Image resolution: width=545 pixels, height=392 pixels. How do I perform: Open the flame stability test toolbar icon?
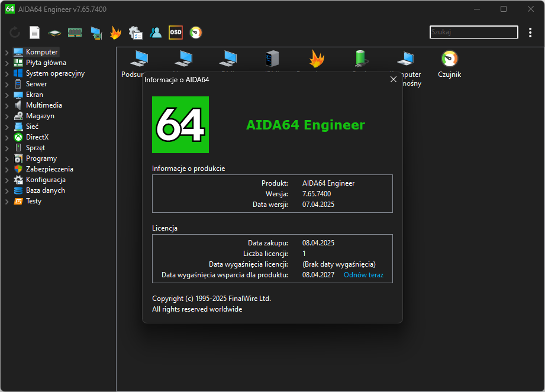click(115, 33)
